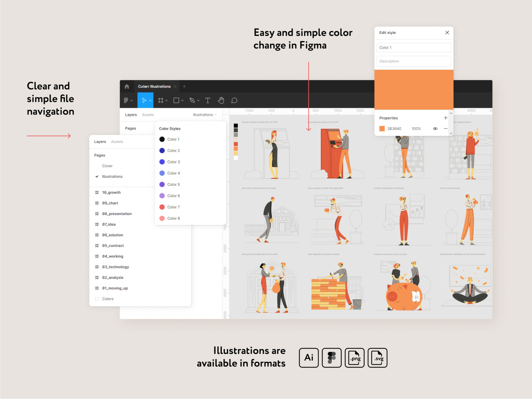
Task: Select the 08_presentation frame layer
Action: tap(117, 214)
